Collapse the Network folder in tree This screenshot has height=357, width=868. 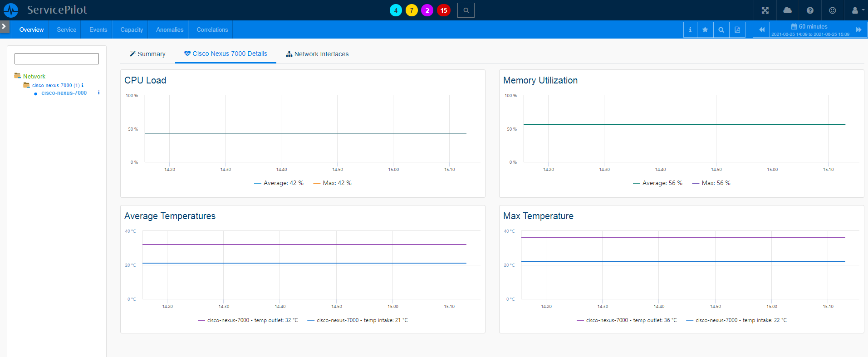point(18,76)
